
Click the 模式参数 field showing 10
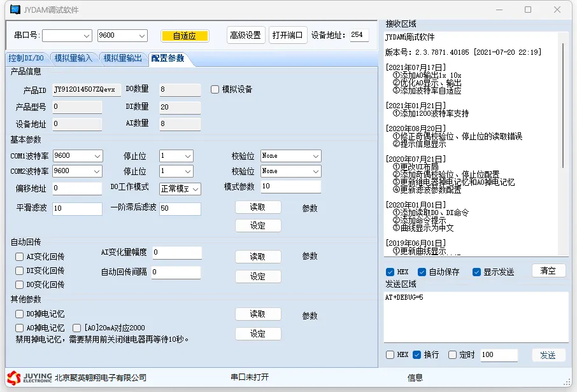[x=290, y=186]
